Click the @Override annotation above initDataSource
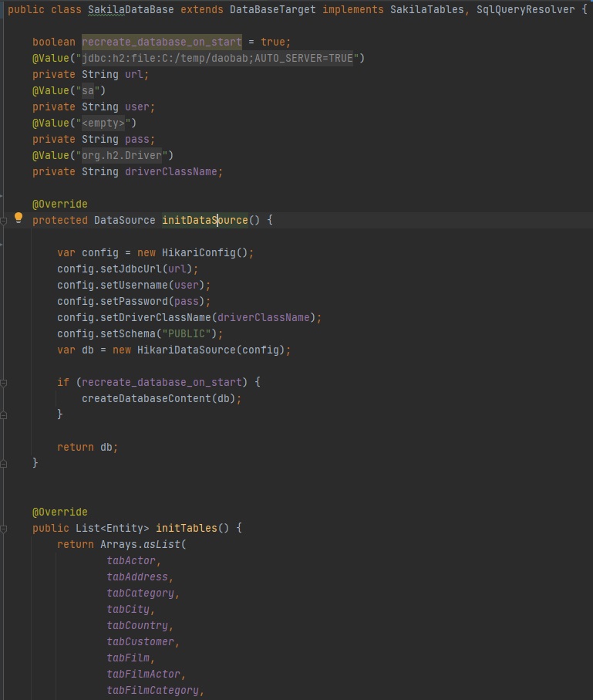This screenshot has height=700, width=593. pos(60,204)
